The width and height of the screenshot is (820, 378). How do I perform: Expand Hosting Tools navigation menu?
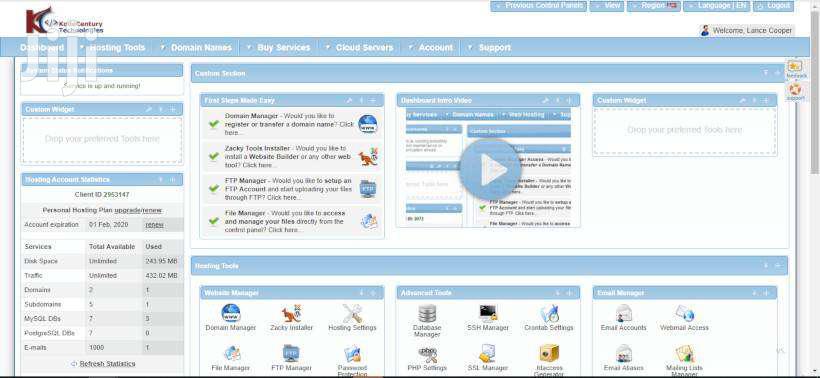click(112, 48)
